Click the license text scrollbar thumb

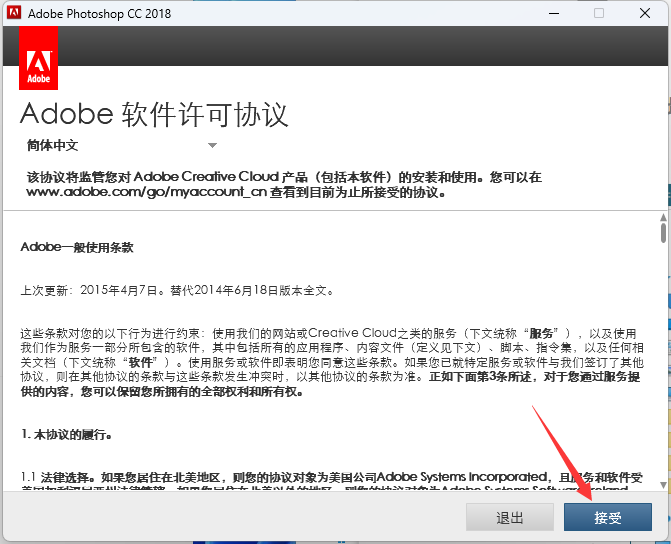coord(663,233)
